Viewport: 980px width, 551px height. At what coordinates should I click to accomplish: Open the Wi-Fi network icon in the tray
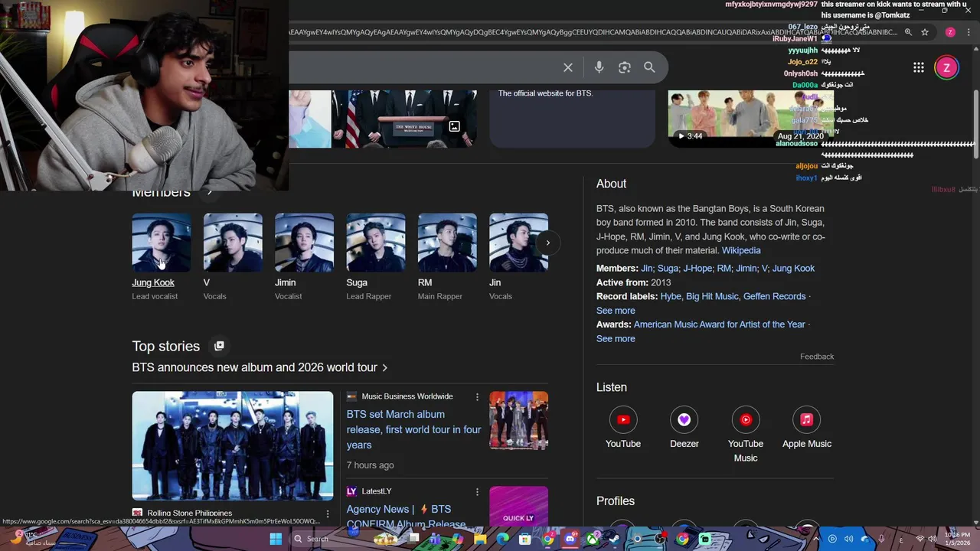pyautogui.click(x=920, y=539)
